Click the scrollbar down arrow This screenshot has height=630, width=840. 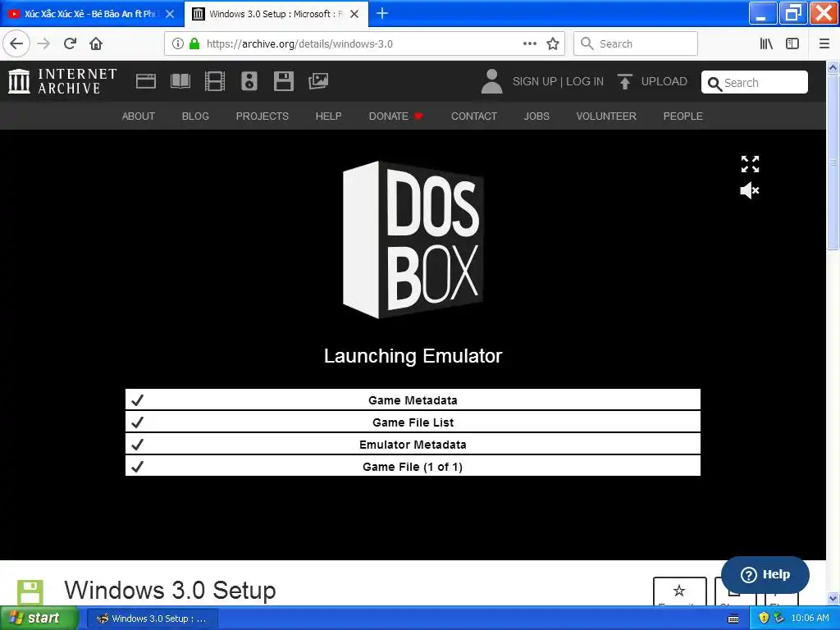[833, 598]
